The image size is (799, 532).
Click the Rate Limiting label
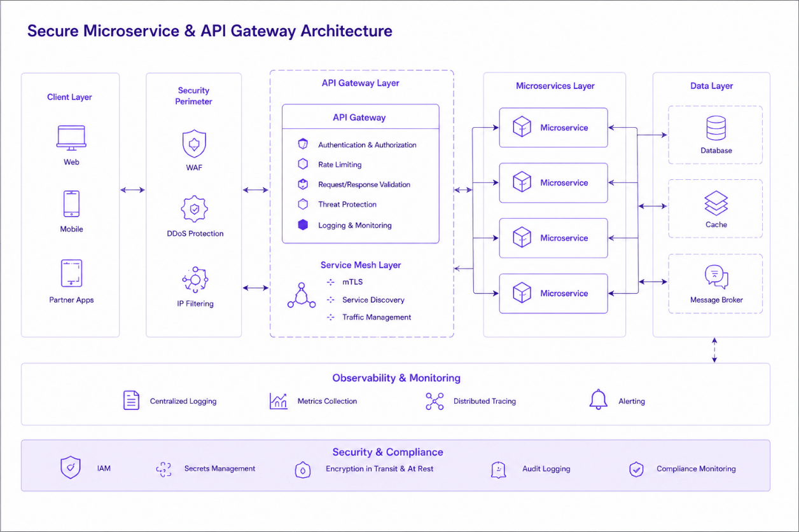[340, 165]
